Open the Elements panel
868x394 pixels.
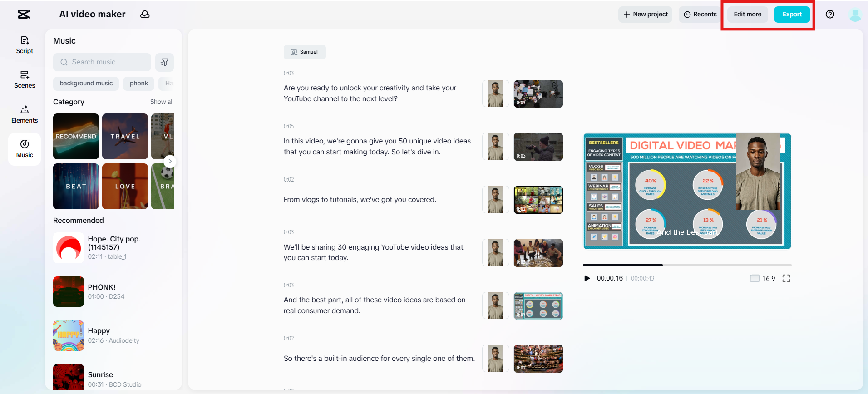25,114
